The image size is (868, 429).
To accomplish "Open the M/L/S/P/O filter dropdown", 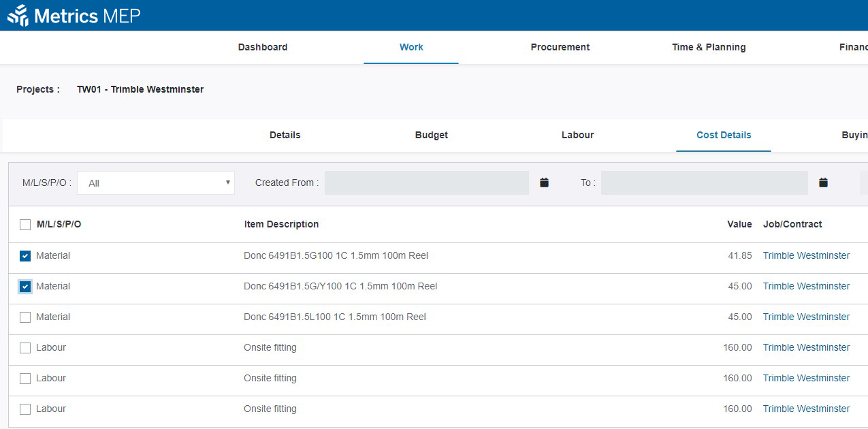I will click(x=156, y=182).
